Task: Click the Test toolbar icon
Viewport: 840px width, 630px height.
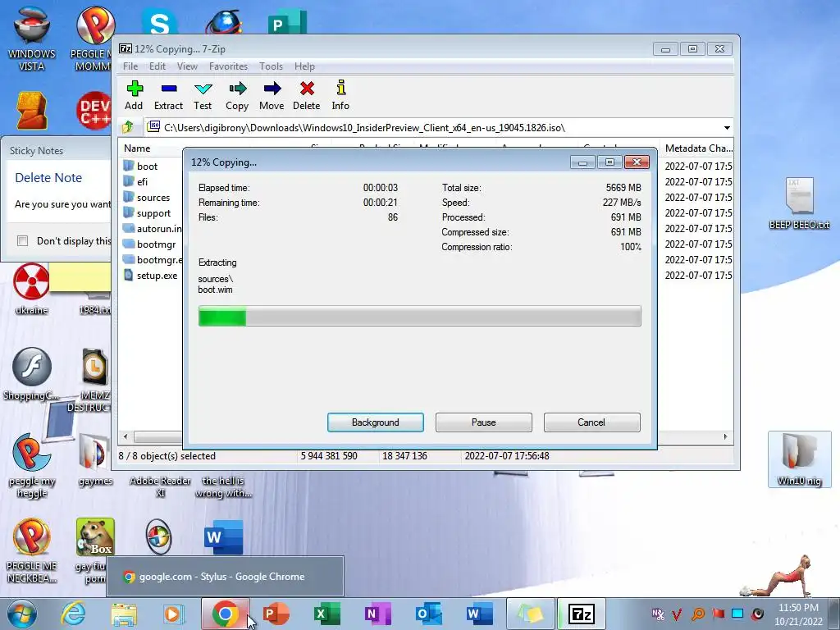Action: 203,95
